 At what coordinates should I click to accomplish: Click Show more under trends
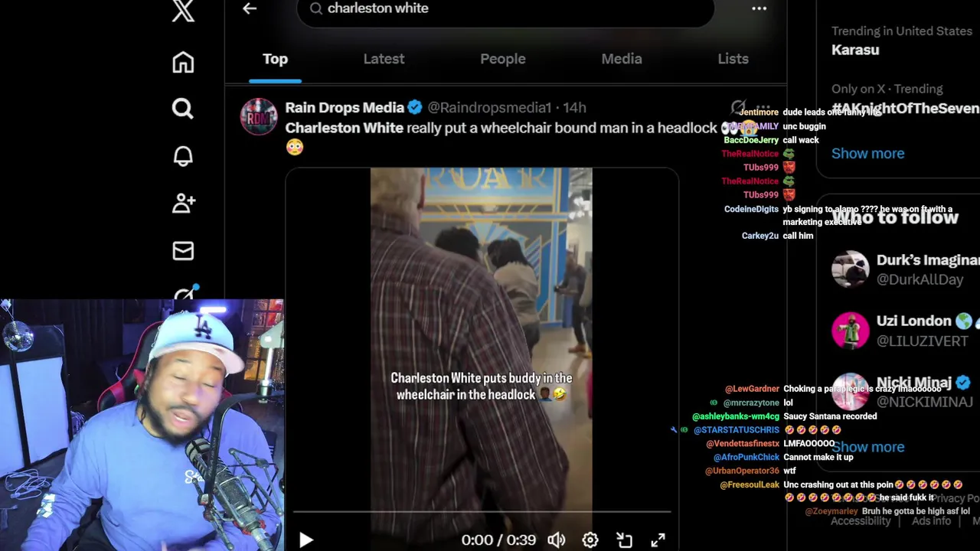pos(867,153)
